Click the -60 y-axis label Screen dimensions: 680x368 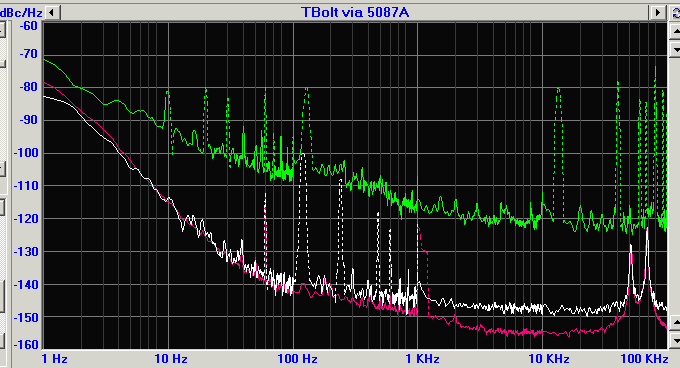[29, 26]
